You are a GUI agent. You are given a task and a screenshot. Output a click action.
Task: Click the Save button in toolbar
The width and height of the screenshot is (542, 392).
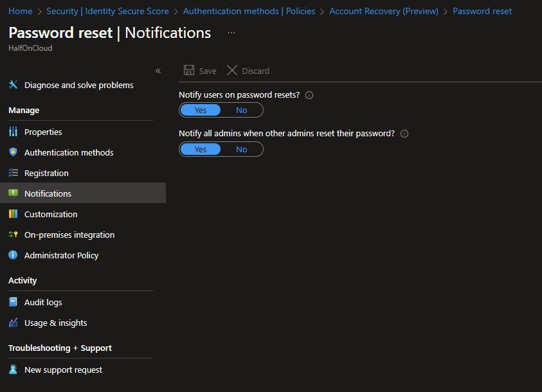pyautogui.click(x=200, y=71)
